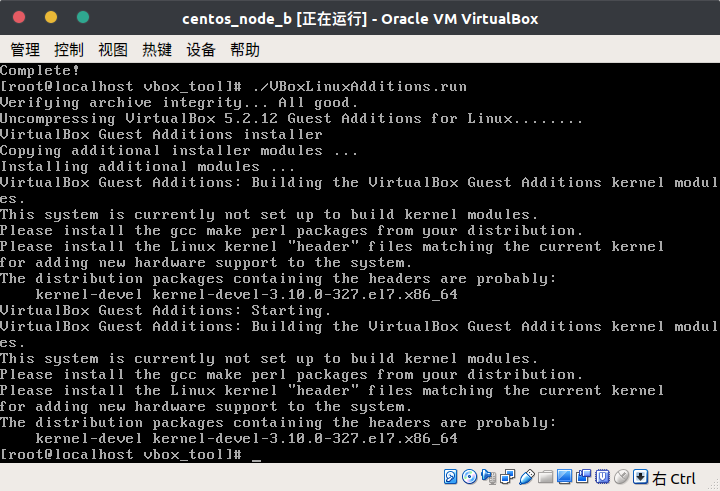This screenshot has height=491, width=720.
Task: Click the video capture status icon
Action: coord(583,476)
